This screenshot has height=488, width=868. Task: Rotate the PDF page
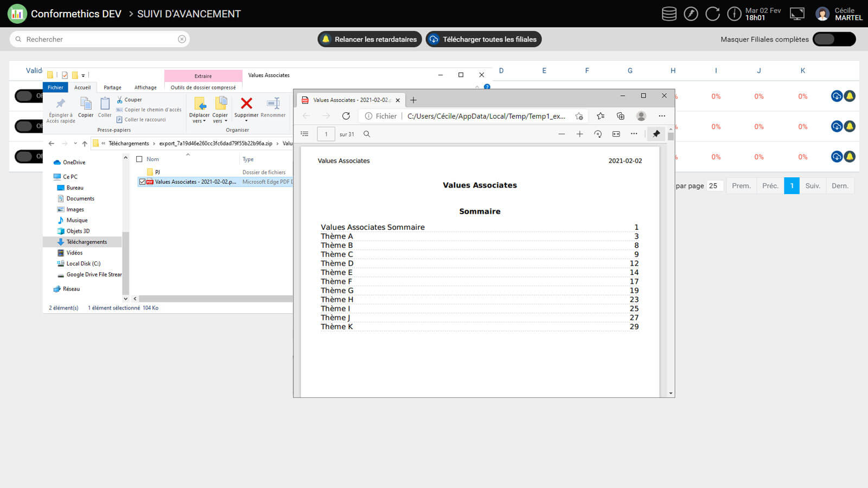(598, 134)
